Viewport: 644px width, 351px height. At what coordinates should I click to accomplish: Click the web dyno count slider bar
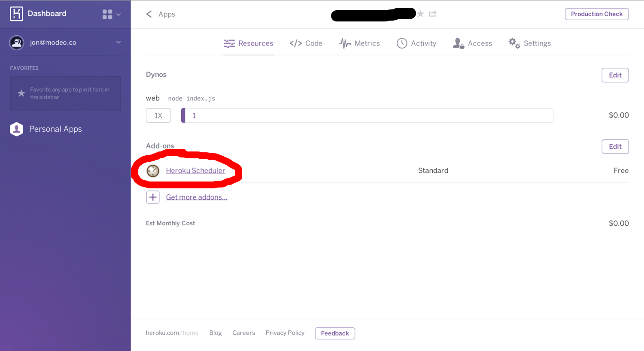[367, 115]
